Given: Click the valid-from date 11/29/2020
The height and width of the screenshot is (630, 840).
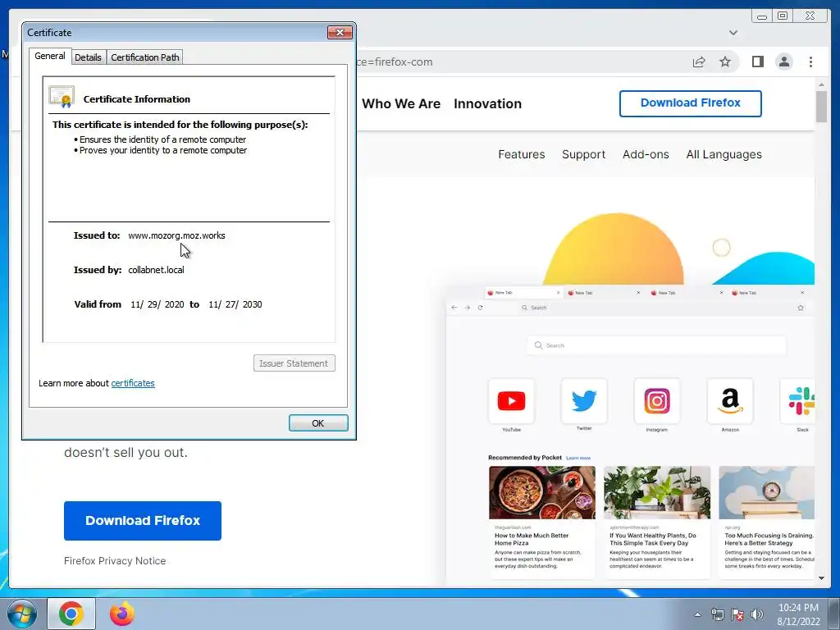Looking at the screenshot, I should click(x=157, y=304).
